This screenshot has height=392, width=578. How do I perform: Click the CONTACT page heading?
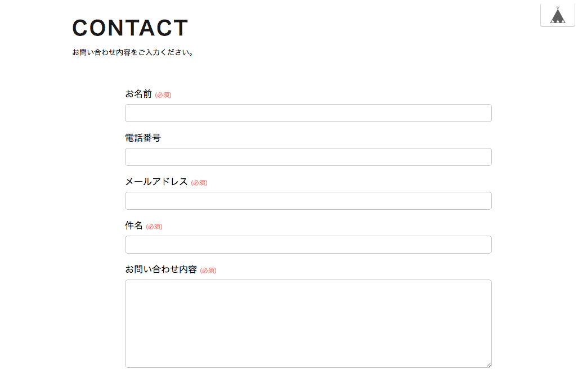click(x=130, y=28)
